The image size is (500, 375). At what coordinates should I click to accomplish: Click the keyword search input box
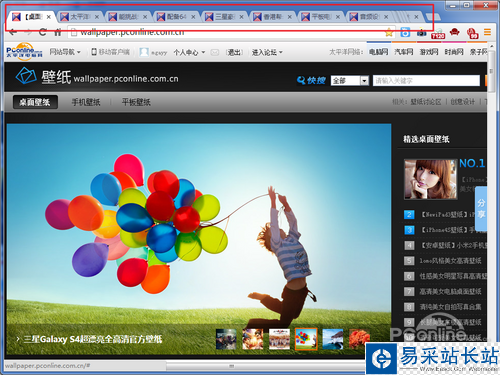[426, 80]
